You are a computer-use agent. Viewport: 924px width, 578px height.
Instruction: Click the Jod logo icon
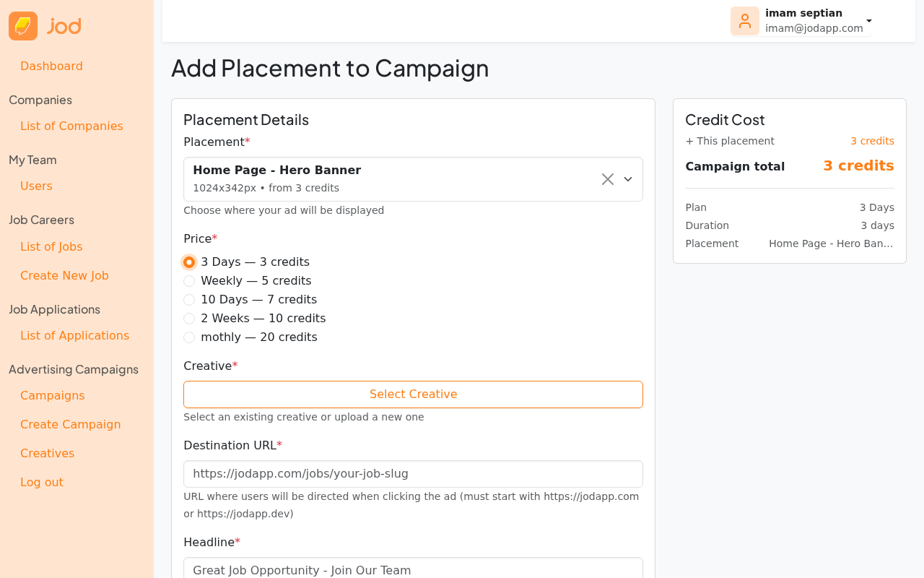pyautogui.click(x=23, y=26)
